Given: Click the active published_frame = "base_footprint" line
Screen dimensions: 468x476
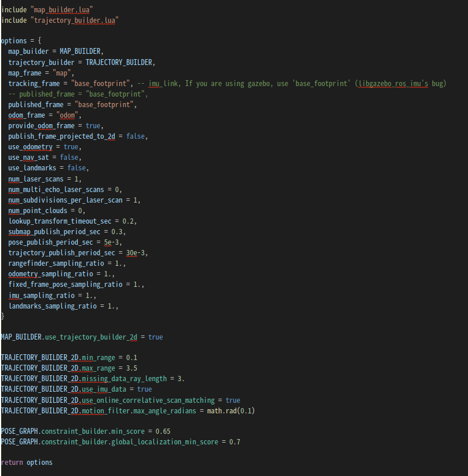Looking at the screenshot, I should (73, 105).
